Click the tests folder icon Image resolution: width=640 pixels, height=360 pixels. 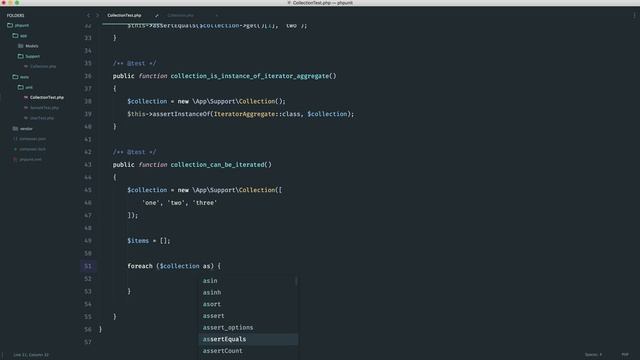click(x=15, y=77)
